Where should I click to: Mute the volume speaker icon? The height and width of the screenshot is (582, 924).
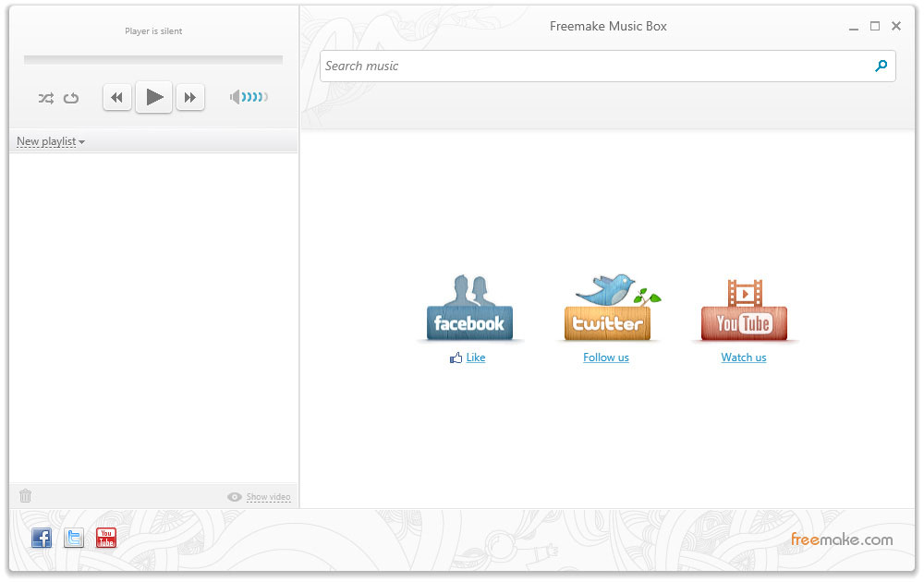click(236, 97)
